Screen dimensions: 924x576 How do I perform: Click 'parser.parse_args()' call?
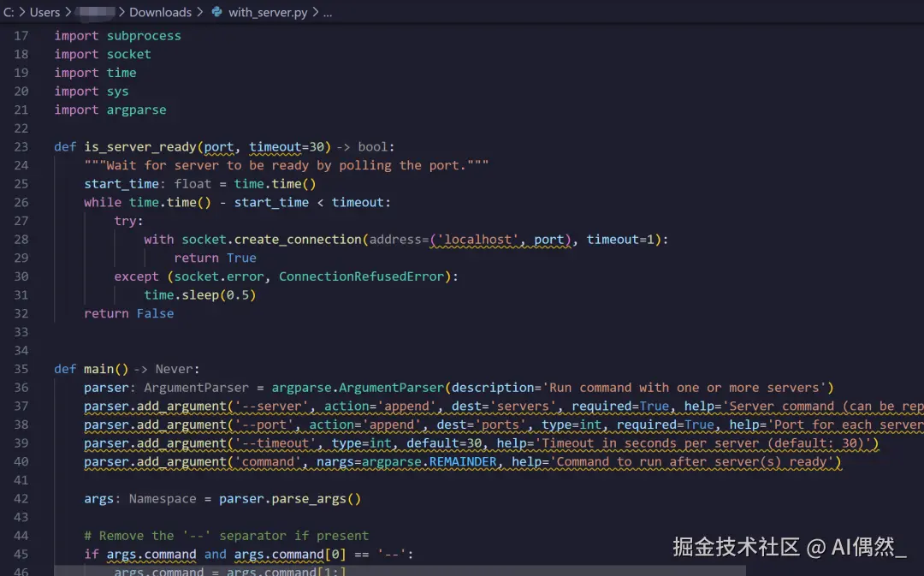coord(290,499)
